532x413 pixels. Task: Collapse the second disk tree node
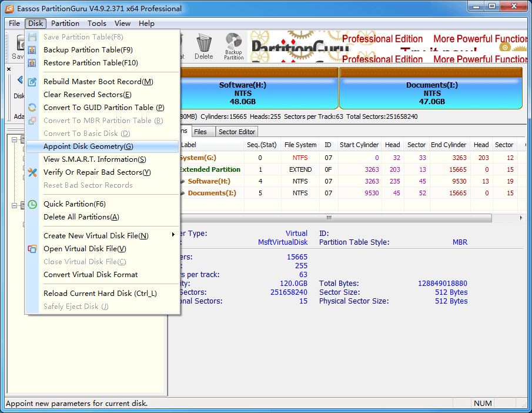[x=14, y=205]
